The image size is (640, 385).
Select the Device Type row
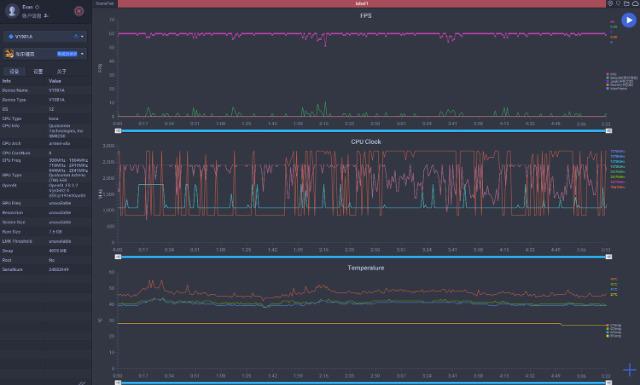45,100
